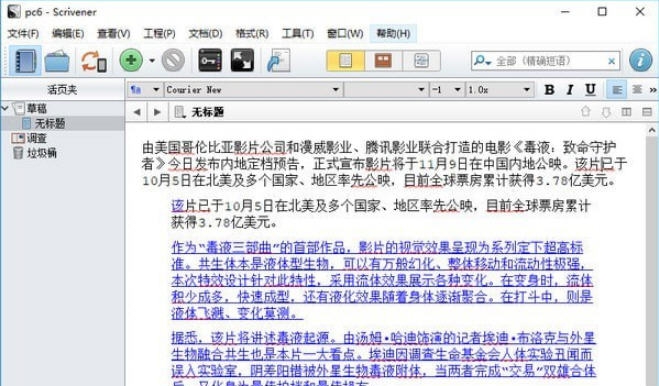This screenshot has width=659, height=386.
Task: Open the 查看(V) menu
Action: (x=113, y=33)
